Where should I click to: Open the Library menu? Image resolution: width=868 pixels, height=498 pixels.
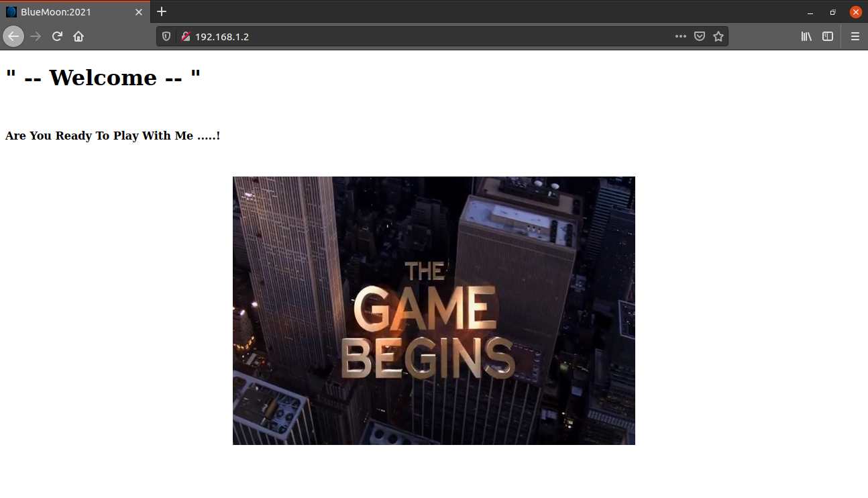click(x=806, y=36)
